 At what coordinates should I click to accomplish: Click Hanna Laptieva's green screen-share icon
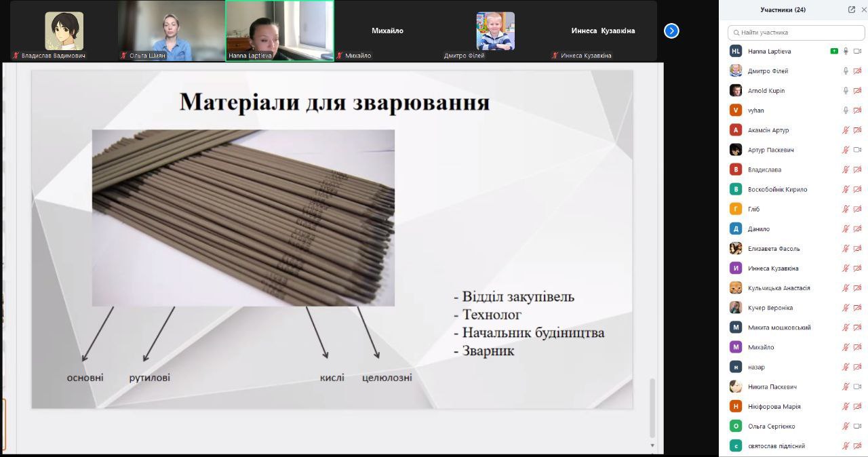(x=834, y=51)
